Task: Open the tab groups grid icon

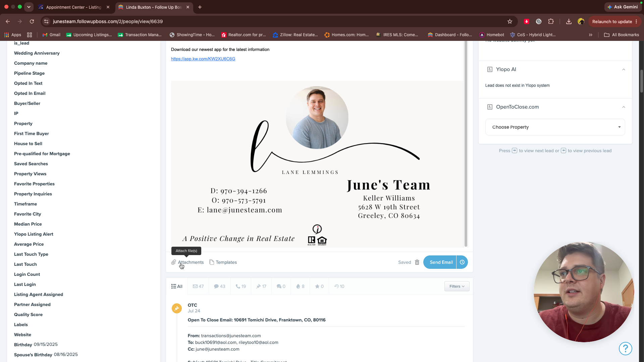Action: pyautogui.click(x=30, y=35)
